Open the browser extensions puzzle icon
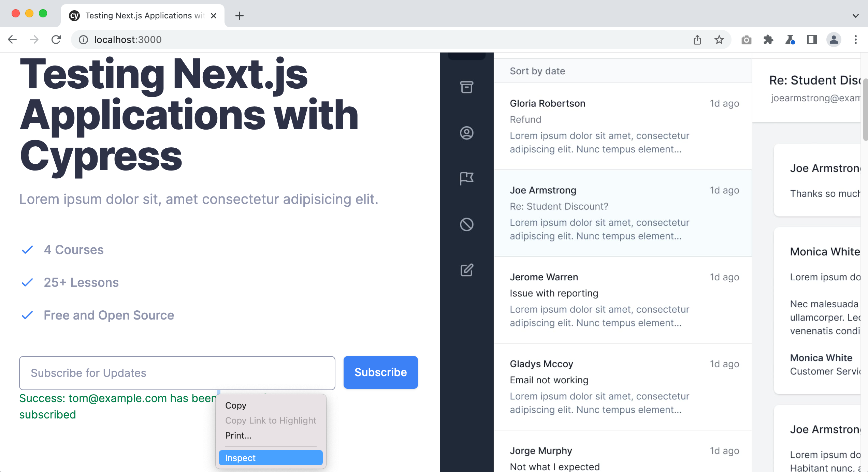Screen dimensions: 868x472 point(768,40)
